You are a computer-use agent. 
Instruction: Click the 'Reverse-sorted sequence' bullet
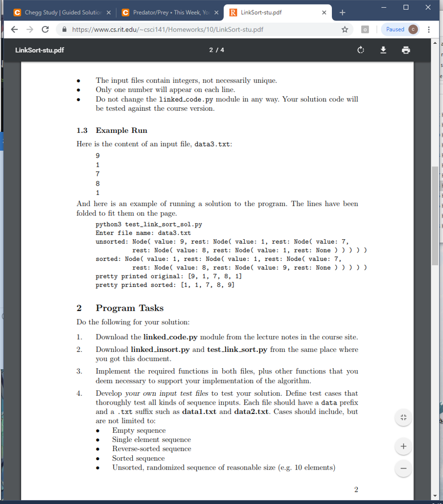[151, 449]
